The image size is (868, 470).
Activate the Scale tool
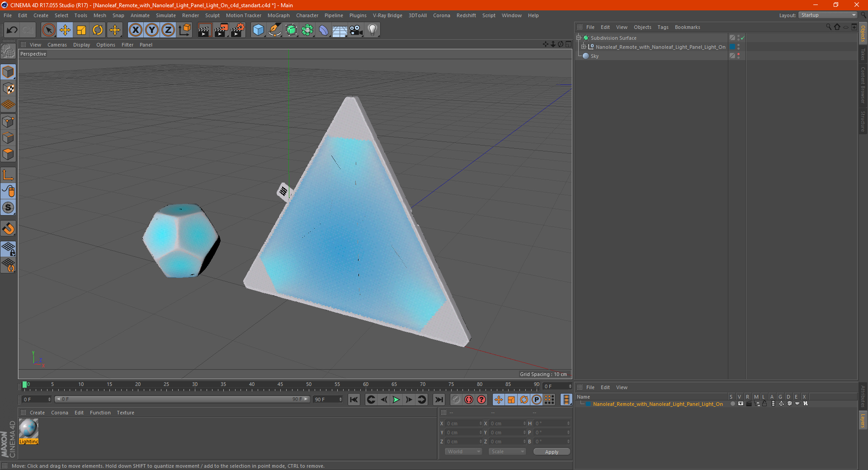(x=81, y=30)
